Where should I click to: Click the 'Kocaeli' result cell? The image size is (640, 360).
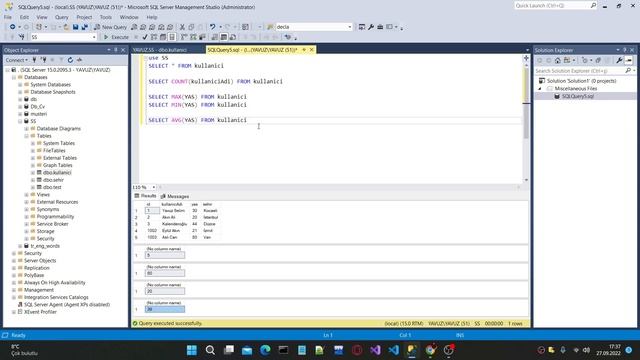(x=210, y=211)
